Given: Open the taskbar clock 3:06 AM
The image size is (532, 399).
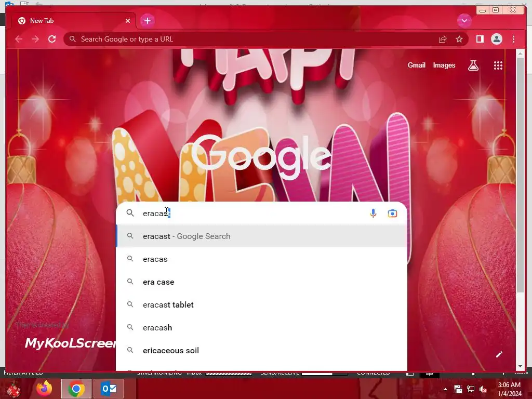Looking at the screenshot, I should 509,389.
